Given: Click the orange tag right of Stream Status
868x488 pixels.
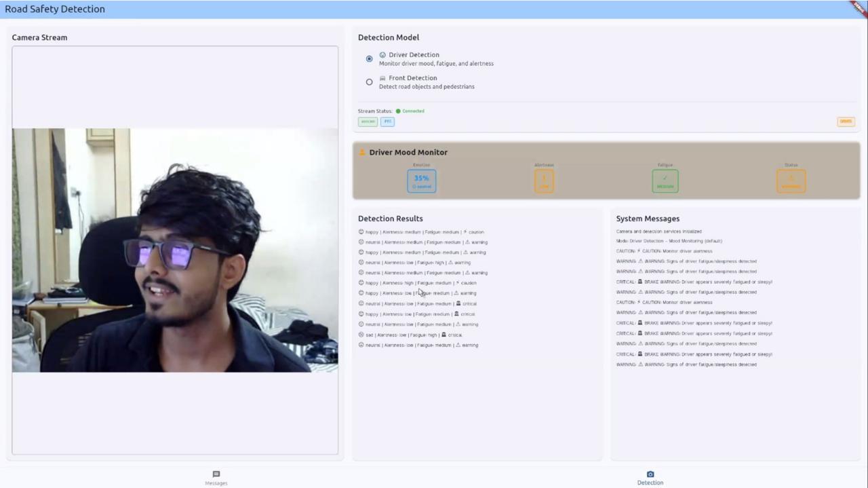Looking at the screenshot, I should (846, 121).
